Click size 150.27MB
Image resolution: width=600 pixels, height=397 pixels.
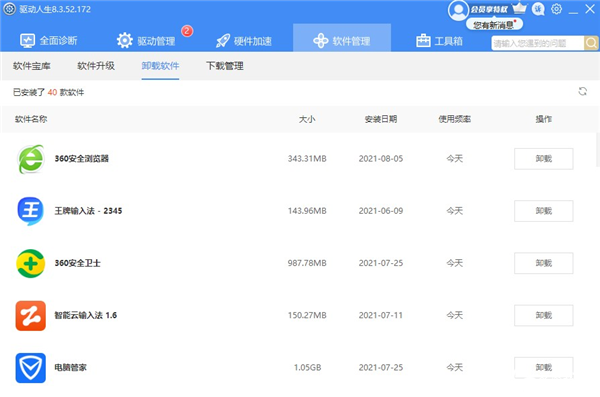pyautogui.click(x=307, y=315)
